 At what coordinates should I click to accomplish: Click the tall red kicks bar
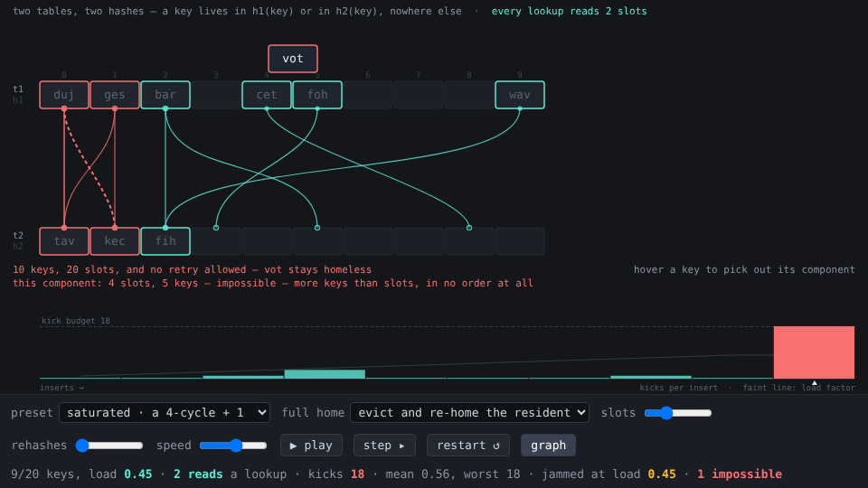(x=814, y=352)
